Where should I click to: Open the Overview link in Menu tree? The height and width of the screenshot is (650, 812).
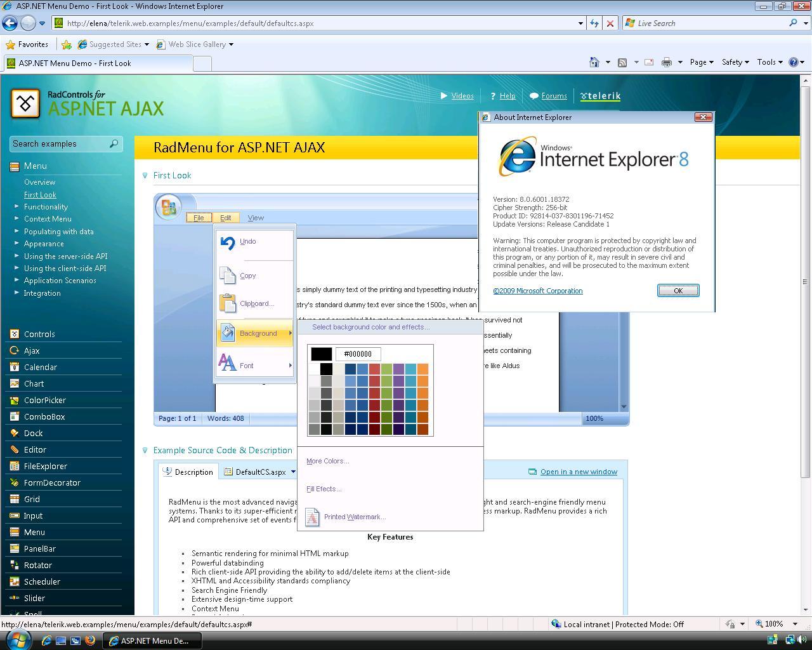[x=39, y=182]
